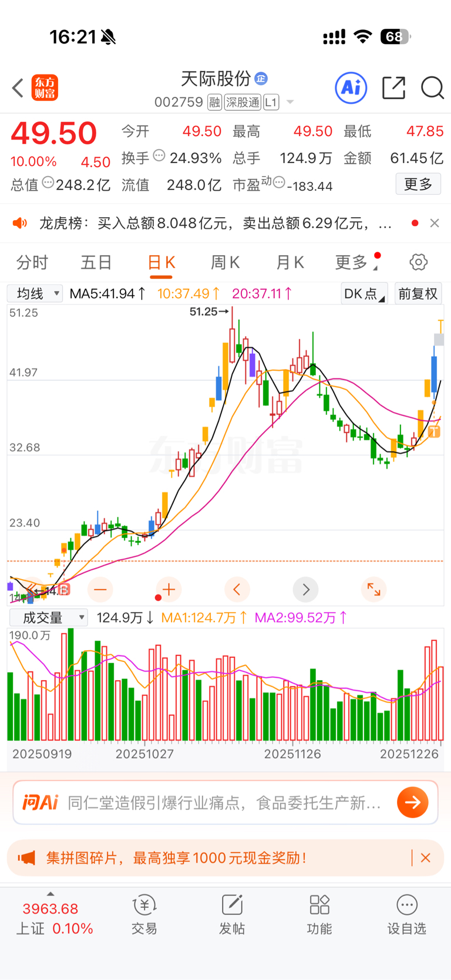This screenshot has height=980, width=451.
Task: Open 功能 functions button
Action: click(319, 914)
